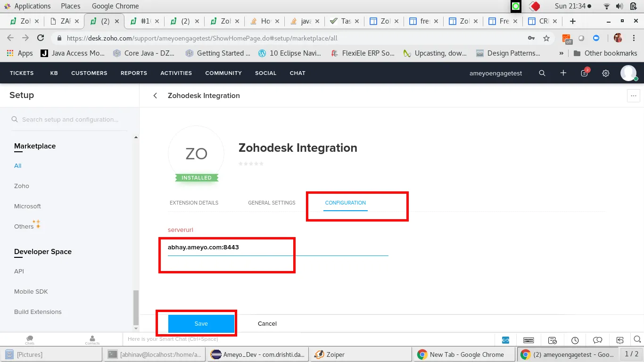
Task: Open the clock history icon in bottom bar
Action: (575, 340)
